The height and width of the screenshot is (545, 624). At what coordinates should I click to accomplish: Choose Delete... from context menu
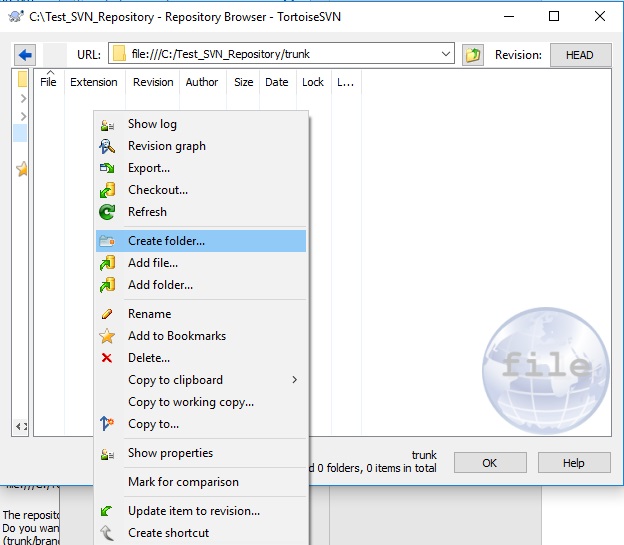[201, 358]
